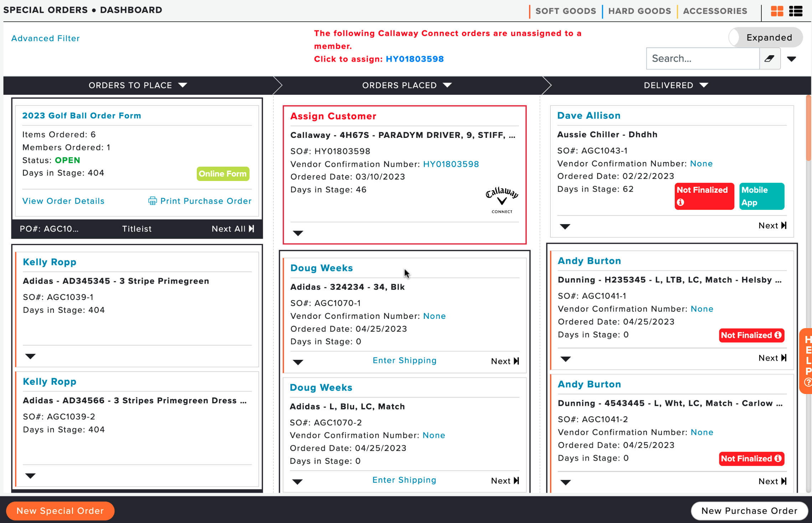Select the Hard Goods tab
The image size is (812, 523).
pyautogui.click(x=639, y=11)
